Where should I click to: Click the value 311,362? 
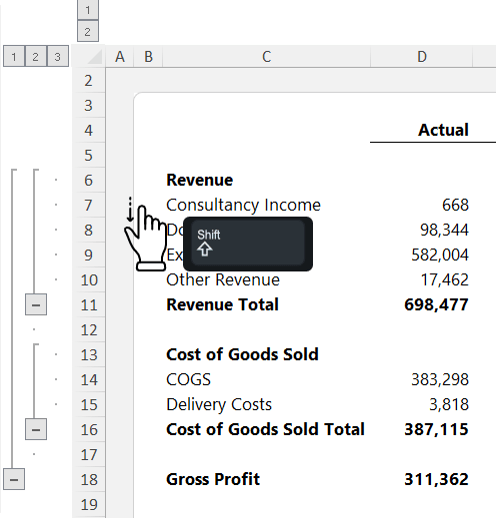pyautogui.click(x=436, y=479)
